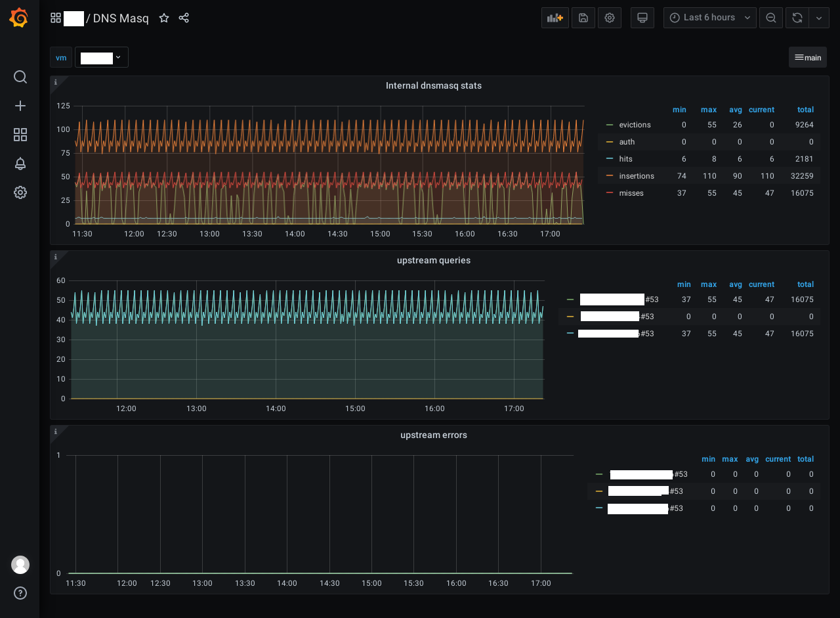The image size is (840, 618).
Task: Toggle the evictions series in legend
Action: tap(635, 125)
